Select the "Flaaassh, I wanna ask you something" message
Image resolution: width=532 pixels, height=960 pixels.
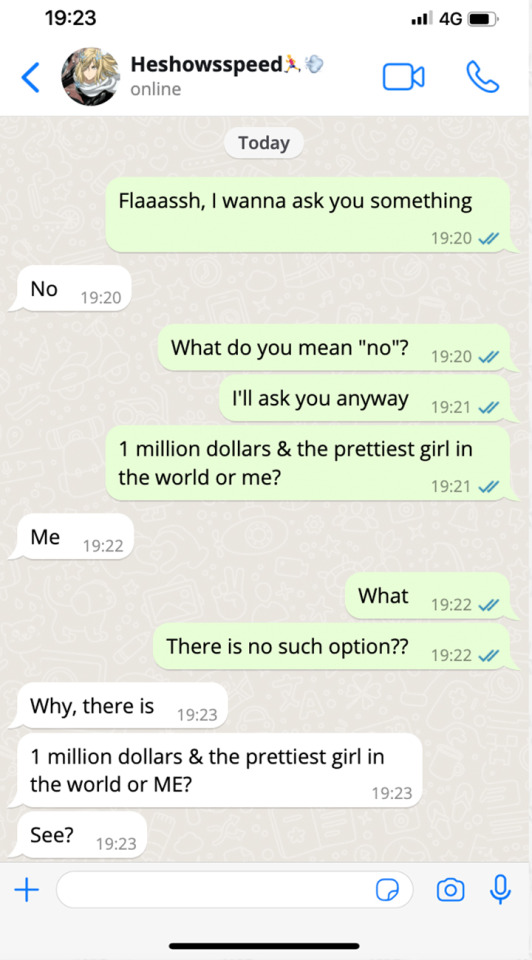[x=309, y=215]
